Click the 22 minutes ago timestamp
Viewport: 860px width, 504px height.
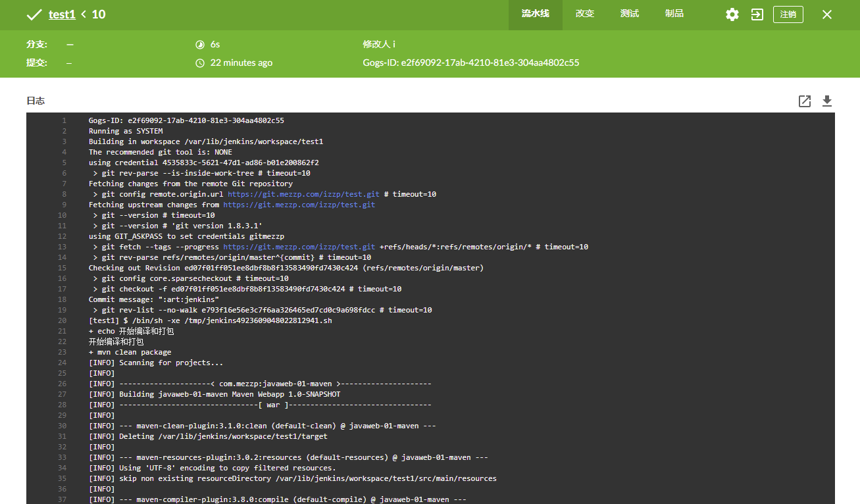pyautogui.click(x=241, y=63)
